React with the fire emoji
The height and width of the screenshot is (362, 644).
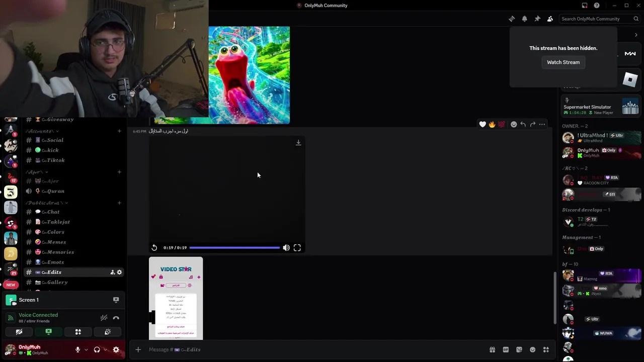[x=492, y=124]
